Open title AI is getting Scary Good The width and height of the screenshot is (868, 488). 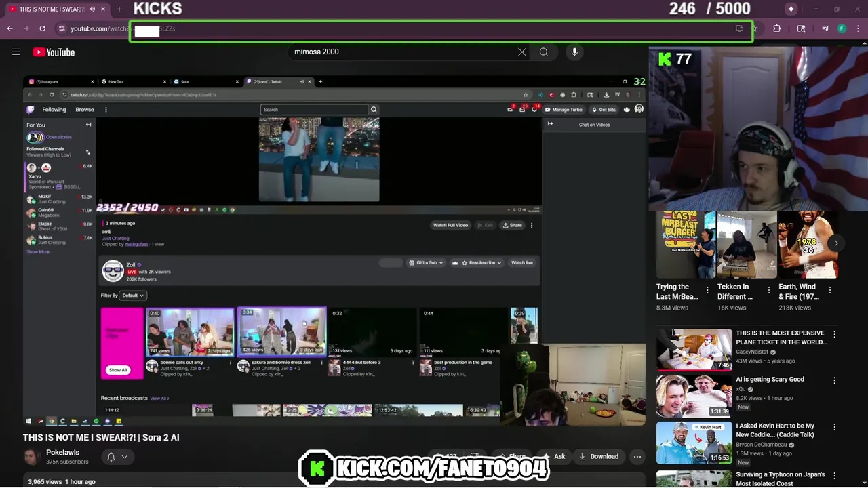(770, 380)
